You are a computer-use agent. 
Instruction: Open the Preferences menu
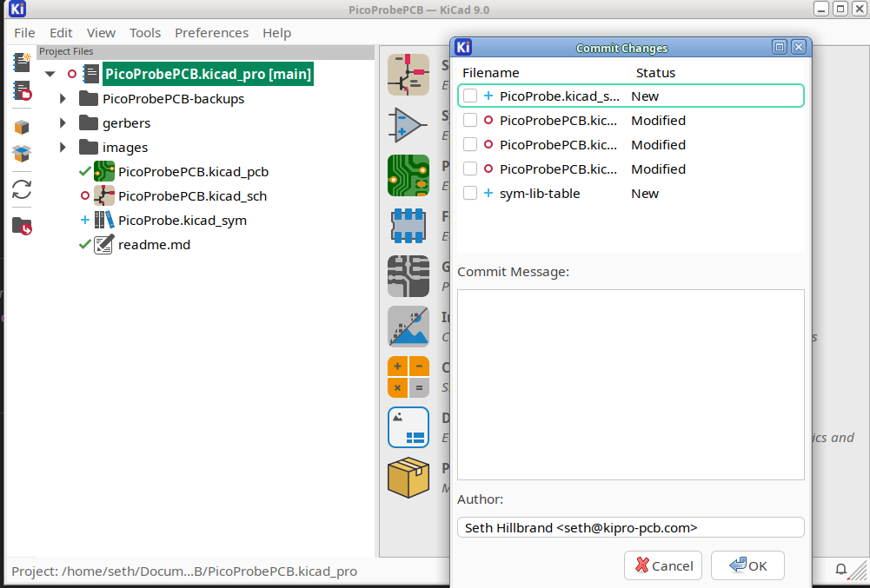[211, 33]
